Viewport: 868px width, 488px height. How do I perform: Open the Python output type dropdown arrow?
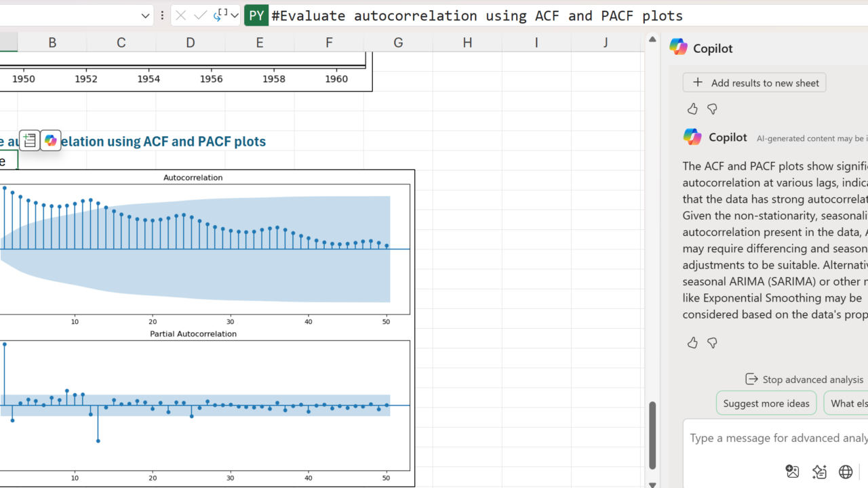point(235,16)
